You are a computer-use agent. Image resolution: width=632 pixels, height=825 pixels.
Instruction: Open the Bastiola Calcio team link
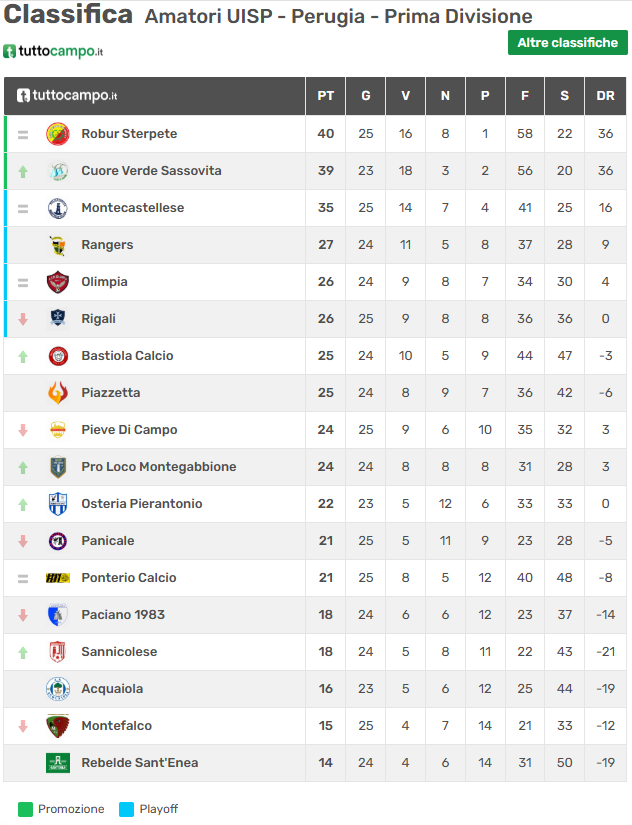[127, 356]
